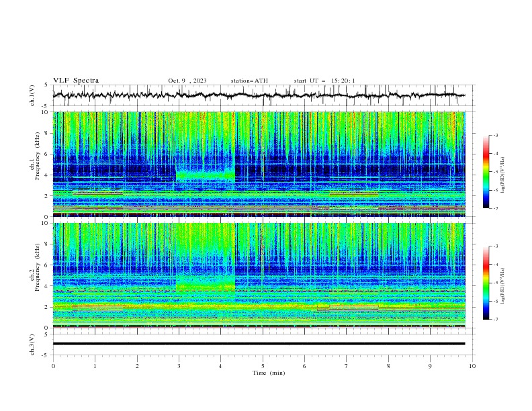Click time axis tick label "10"
Screen dimensions: 532x411
point(472,366)
